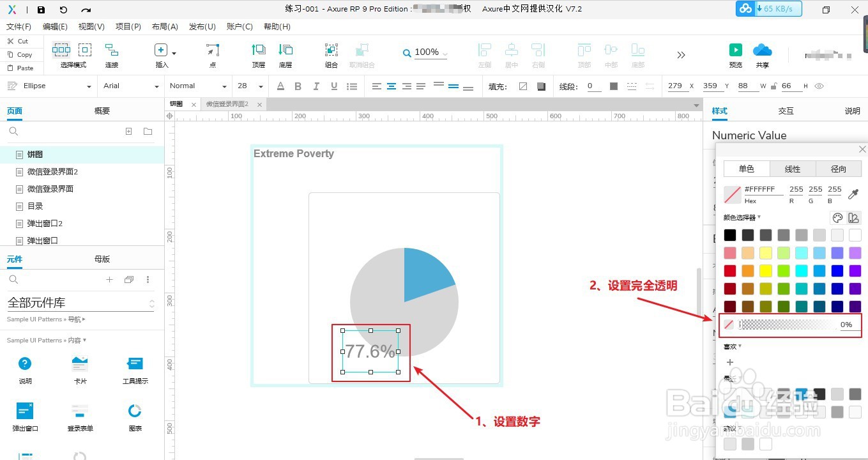The width and height of the screenshot is (868, 460).
Task: Click the Preview (预览) play icon
Action: click(736, 50)
